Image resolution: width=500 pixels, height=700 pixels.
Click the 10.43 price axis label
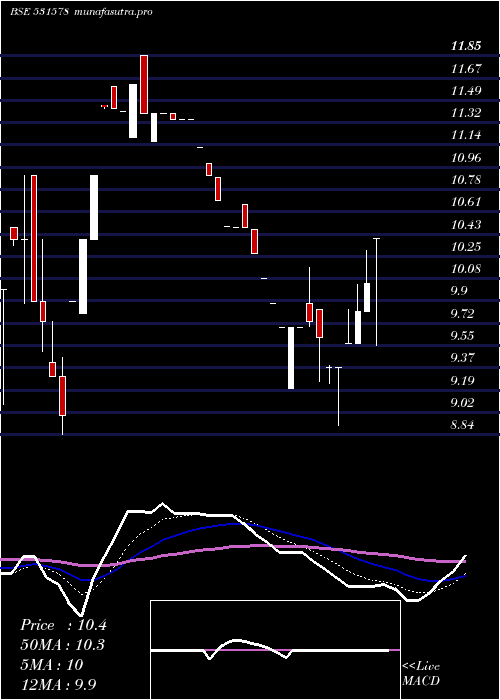[466, 225]
